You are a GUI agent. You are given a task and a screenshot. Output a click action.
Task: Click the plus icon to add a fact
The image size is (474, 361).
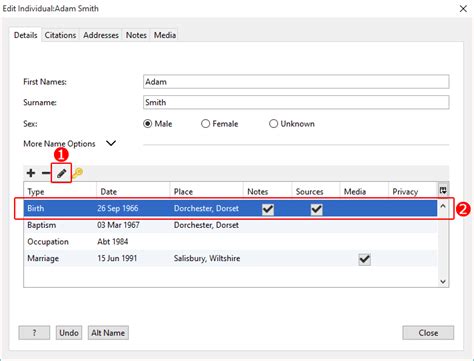(31, 173)
